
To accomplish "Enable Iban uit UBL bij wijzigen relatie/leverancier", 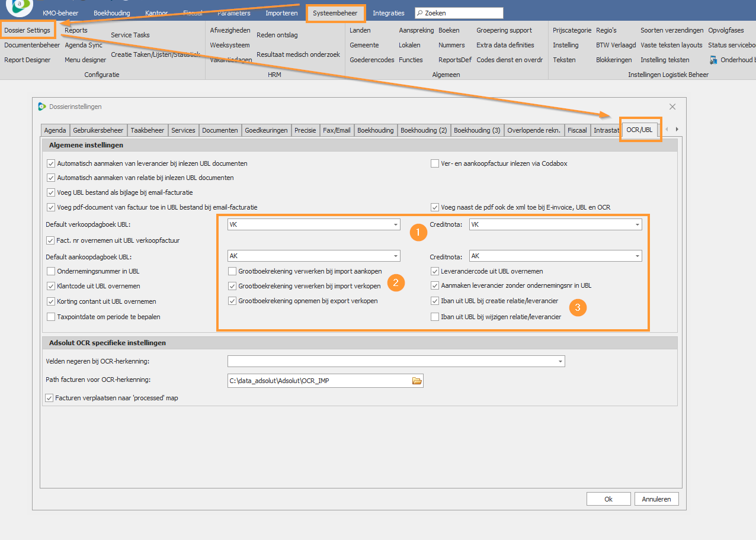I will [435, 317].
